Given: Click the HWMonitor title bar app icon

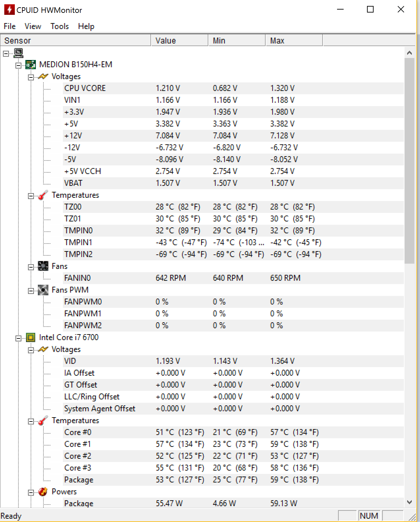Looking at the screenshot, I should click(9, 10).
